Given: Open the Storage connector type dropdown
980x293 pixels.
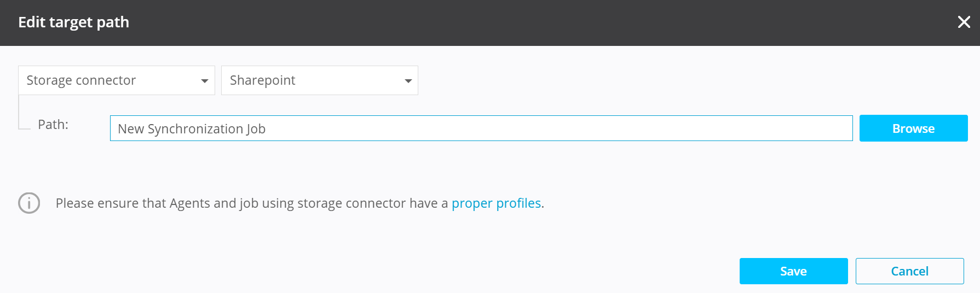Looking at the screenshot, I should [116, 80].
